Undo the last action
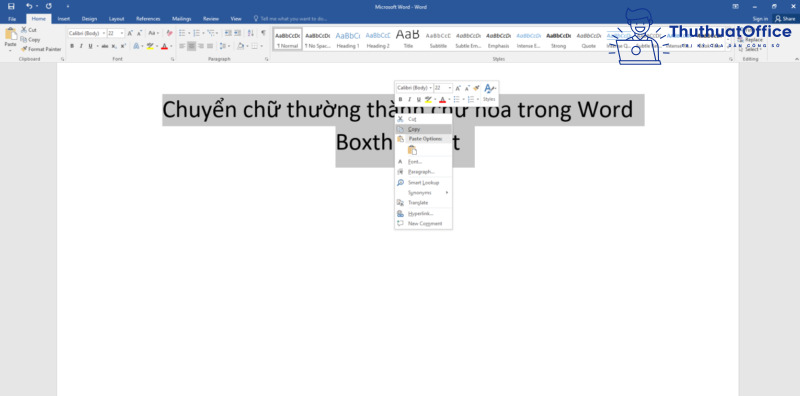 [29, 6]
